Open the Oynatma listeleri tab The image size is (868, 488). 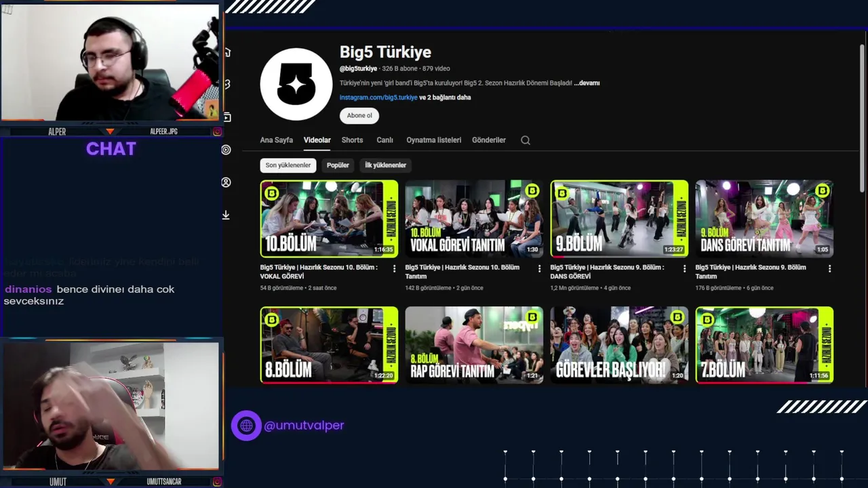tap(434, 140)
